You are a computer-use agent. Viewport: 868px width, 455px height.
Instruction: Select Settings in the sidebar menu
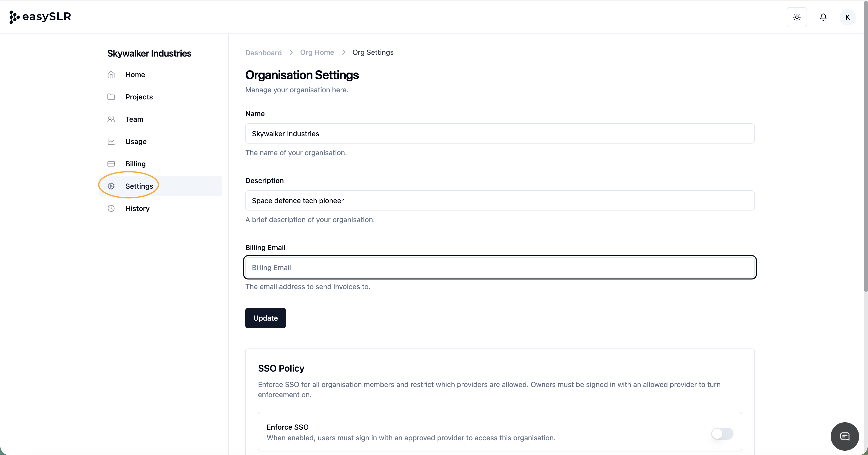pyautogui.click(x=139, y=186)
